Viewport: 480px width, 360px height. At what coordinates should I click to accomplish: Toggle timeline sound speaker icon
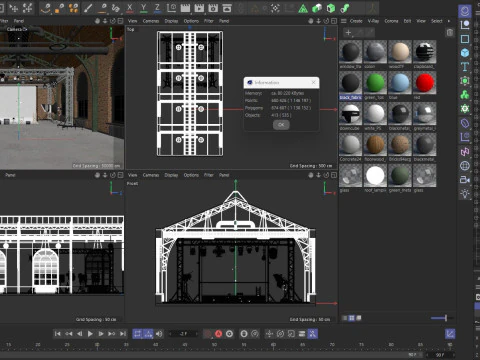pyautogui.click(x=159, y=333)
